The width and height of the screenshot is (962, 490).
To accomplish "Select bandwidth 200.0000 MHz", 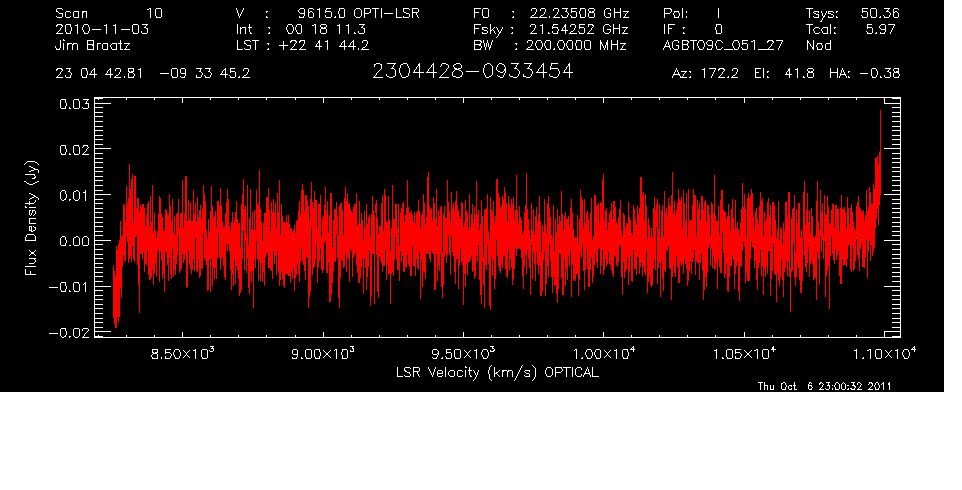I will (575, 45).
